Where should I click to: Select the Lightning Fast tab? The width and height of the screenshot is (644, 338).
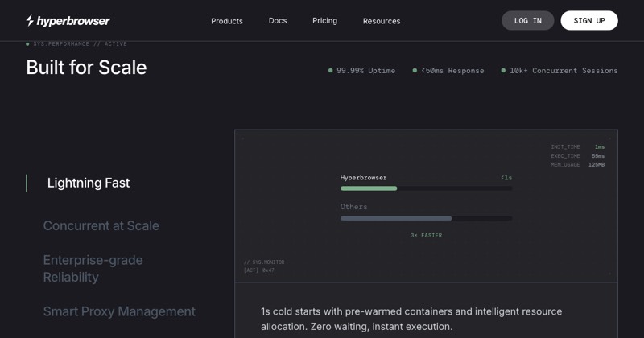(x=89, y=183)
